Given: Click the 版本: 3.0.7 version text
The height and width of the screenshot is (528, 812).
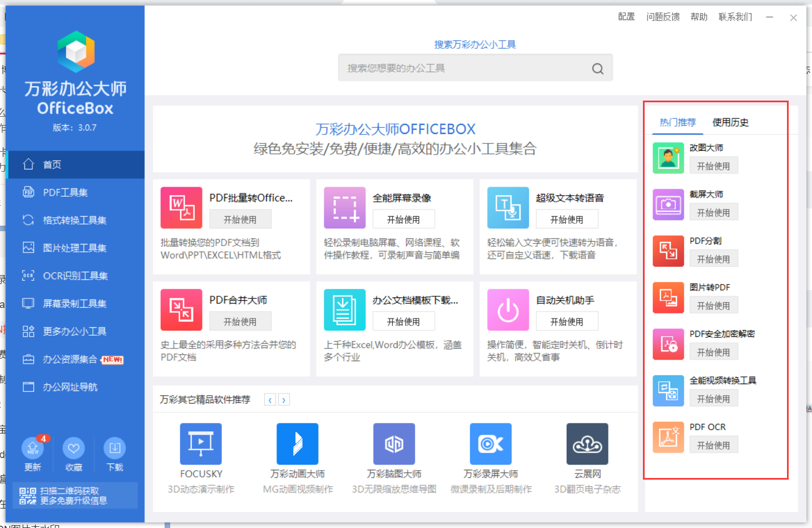Looking at the screenshot, I should [x=75, y=127].
